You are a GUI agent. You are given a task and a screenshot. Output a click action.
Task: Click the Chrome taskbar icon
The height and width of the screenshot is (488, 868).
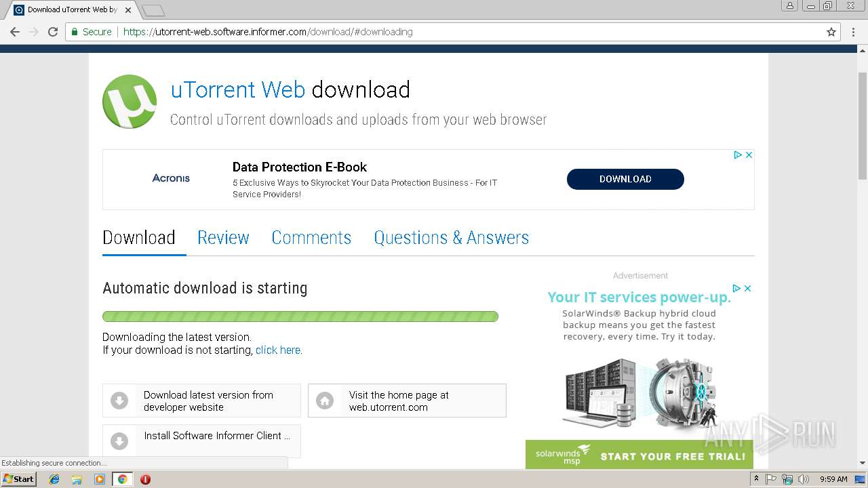coord(122,479)
